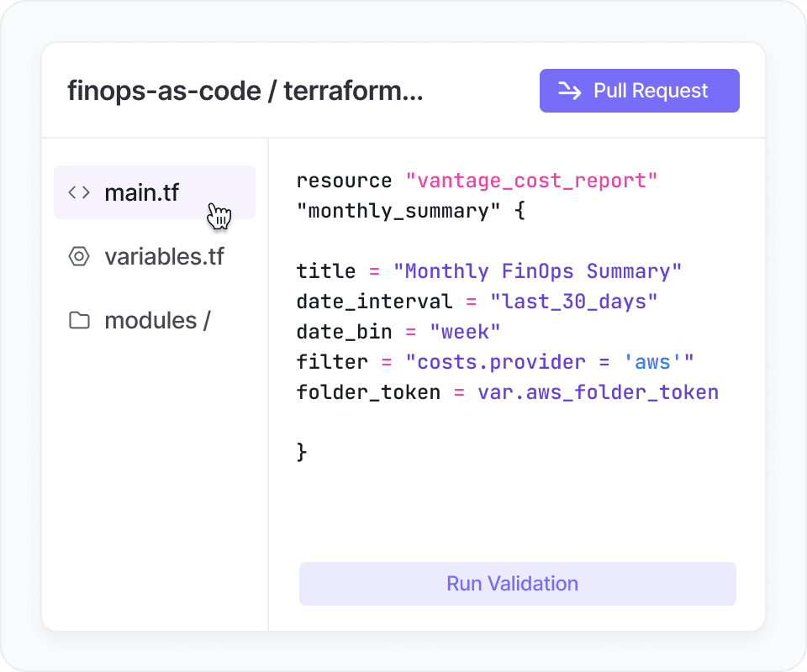Image resolution: width=807 pixels, height=672 pixels.
Task: Select the main.tf file in sidebar
Action: [x=141, y=192]
